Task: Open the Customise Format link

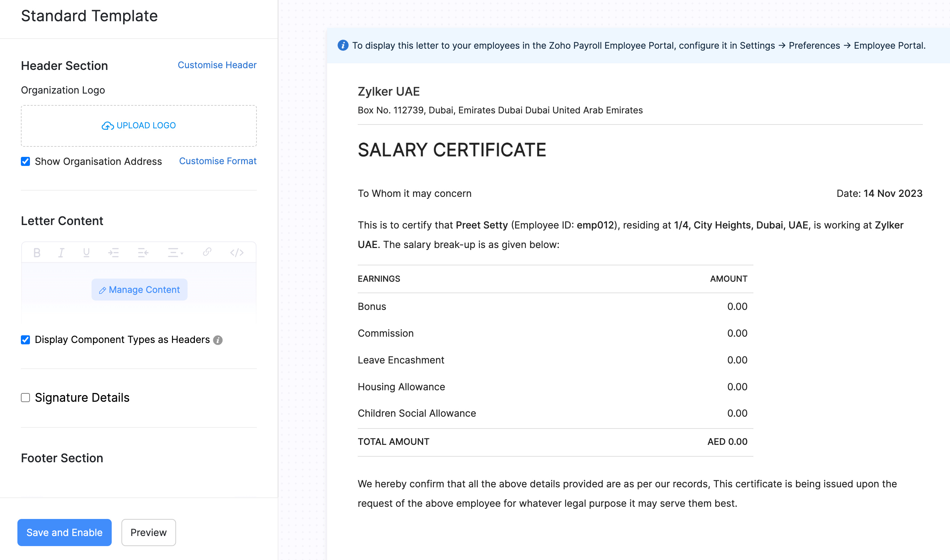Action: pyautogui.click(x=217, y=161)
